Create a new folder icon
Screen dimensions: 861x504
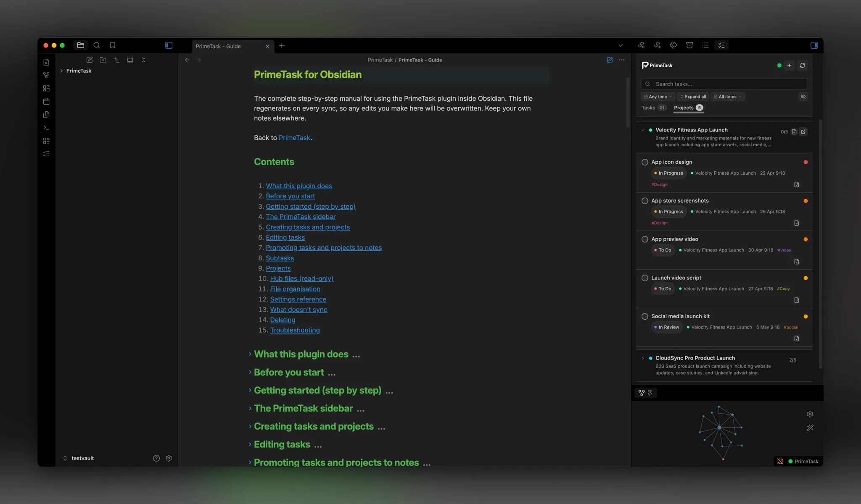103,60
